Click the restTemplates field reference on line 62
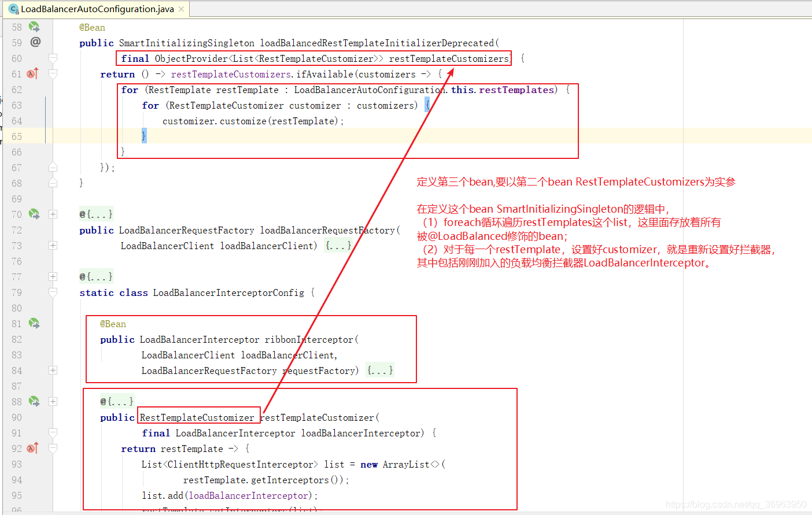Viewport: 812px width, 515px height. [x=516, y=90]
